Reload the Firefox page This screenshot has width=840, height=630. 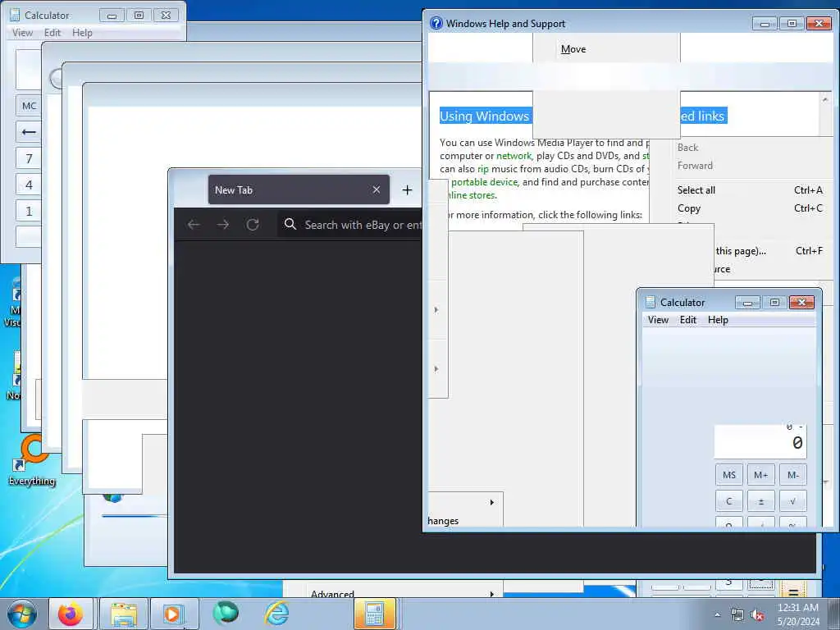tap(253, 225)
